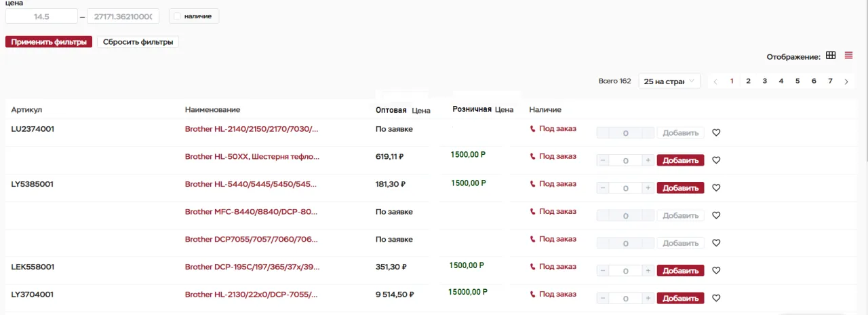Decrease quantity for LY5385001 item
Screen dimensions: 868x315
point(603,188)
